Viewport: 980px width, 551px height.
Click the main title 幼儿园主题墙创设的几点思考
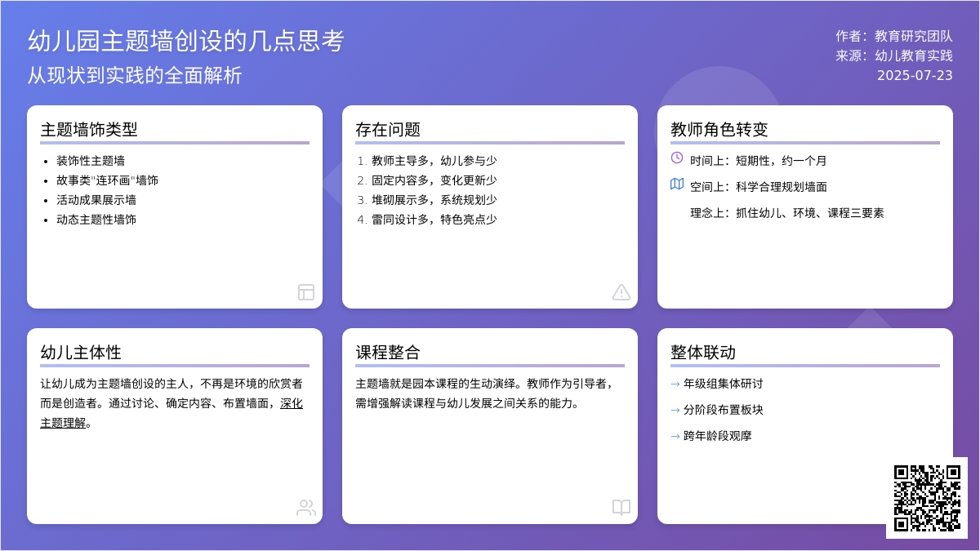tap(186, 41)
